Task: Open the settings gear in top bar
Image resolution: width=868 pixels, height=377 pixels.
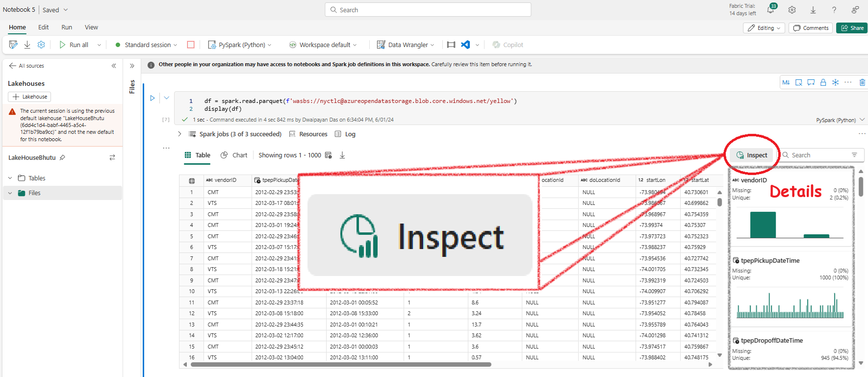Action: point(792,10)
